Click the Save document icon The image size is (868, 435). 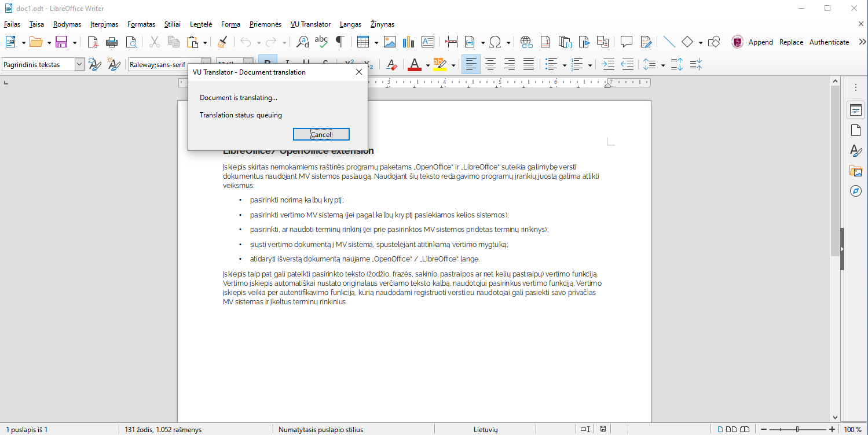tap(61, 42)
